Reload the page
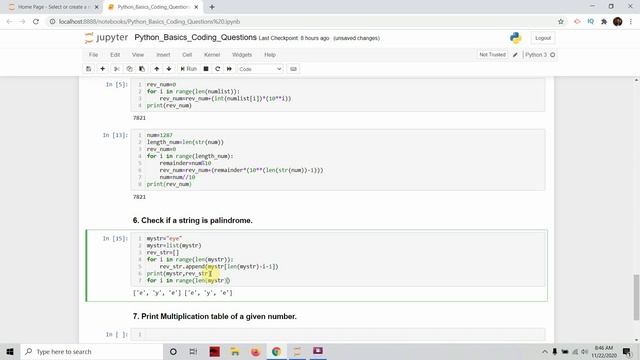 (x=36, y=22)
